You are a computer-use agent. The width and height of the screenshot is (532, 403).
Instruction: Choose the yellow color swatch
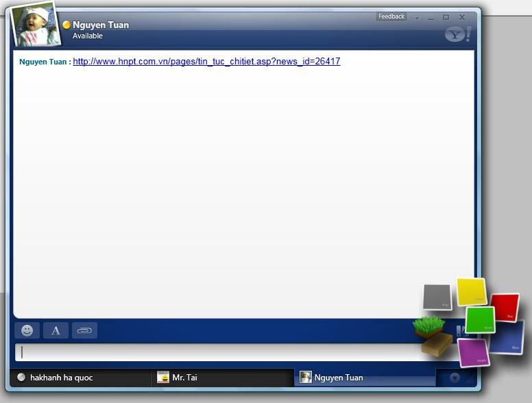tap(471, 291)
